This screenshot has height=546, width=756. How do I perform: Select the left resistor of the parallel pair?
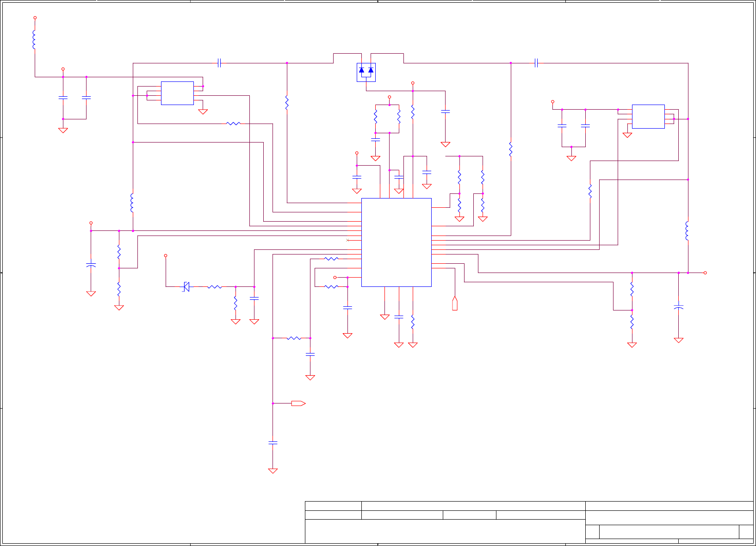376,117
